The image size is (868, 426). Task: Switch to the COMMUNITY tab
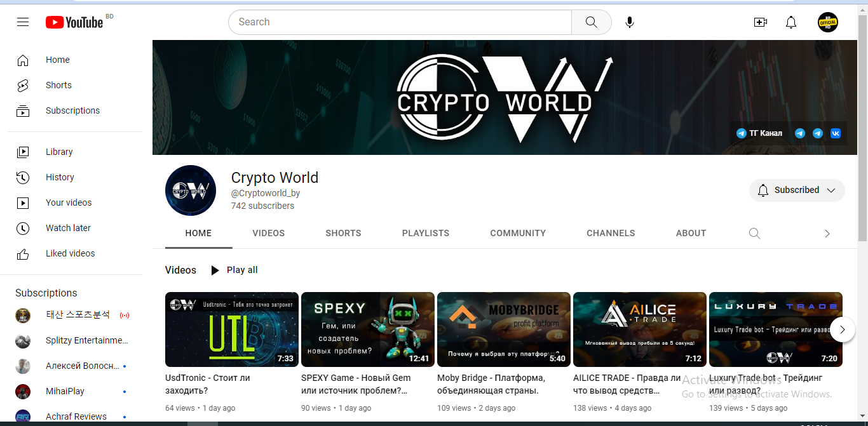pos(518,233)
